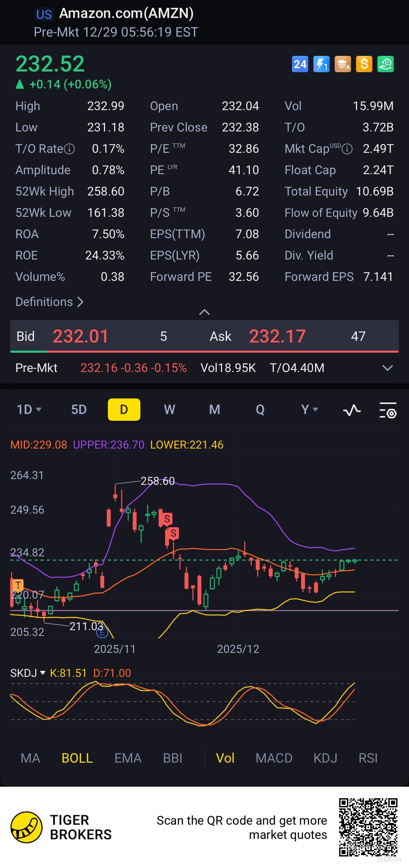Screen dimensions: 409x868
Task: Select the MACD sub-indicator
Action: click(274, 758)
